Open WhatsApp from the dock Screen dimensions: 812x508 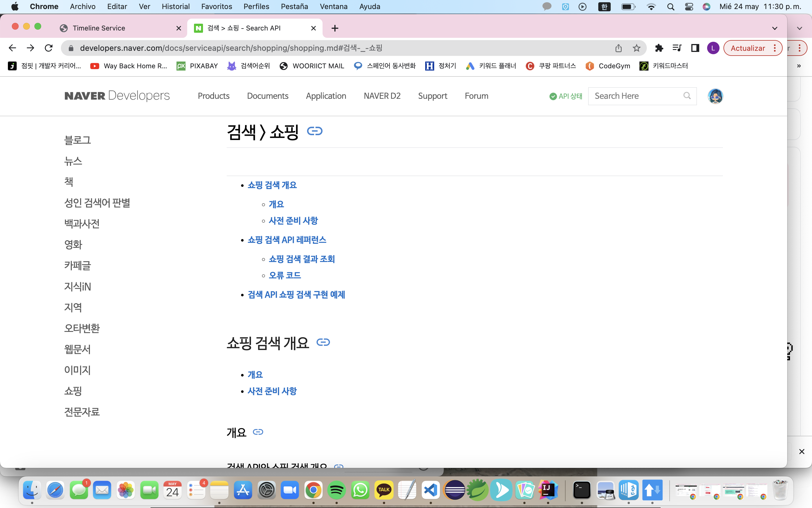[x=360, y=491]
